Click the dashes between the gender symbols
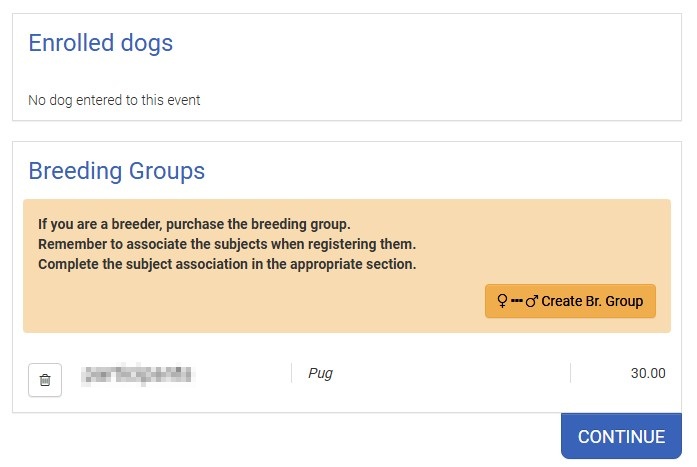 (x=517, y=301)
